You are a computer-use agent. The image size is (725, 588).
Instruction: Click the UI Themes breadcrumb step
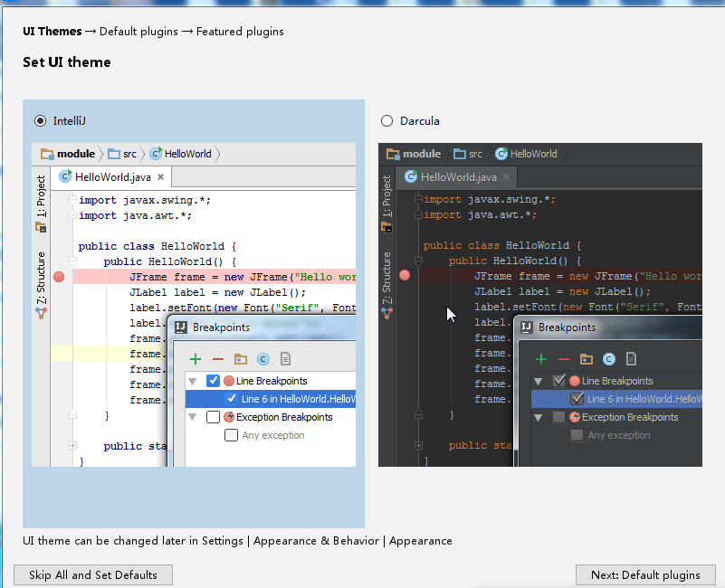[52, 32]
